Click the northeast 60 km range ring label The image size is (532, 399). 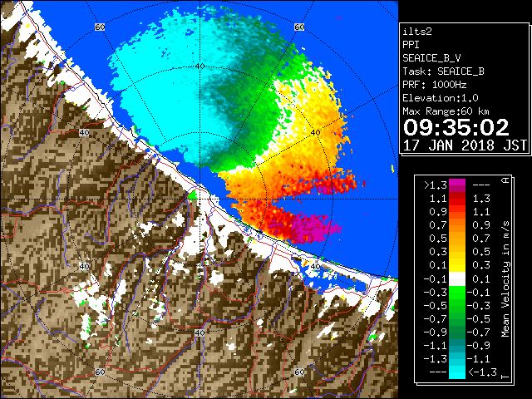click(299, 27)
